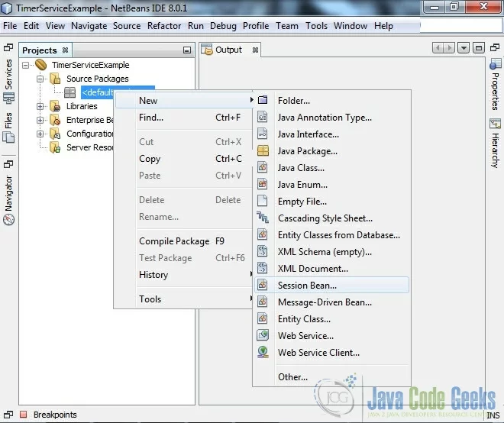Click the Session Bean icon
504x423 pixels.
(x=263, y=285)
